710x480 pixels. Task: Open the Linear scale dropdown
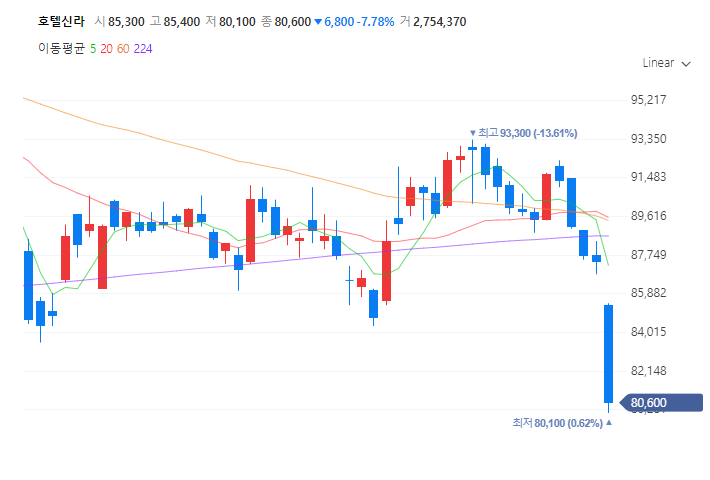[665, 63]
